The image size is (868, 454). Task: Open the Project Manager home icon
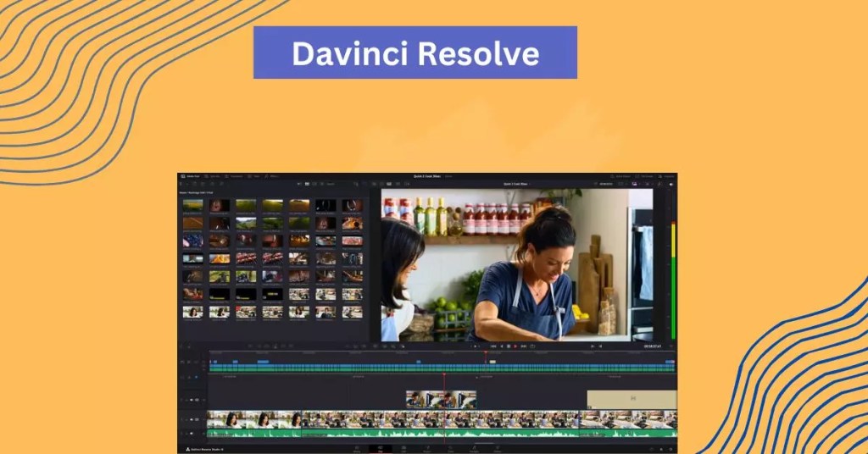(661, 450)
